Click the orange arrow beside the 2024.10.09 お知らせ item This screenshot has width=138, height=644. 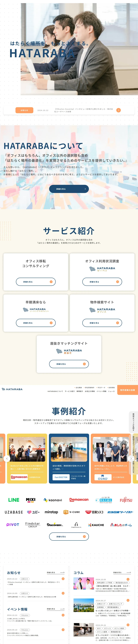[63, 593]
